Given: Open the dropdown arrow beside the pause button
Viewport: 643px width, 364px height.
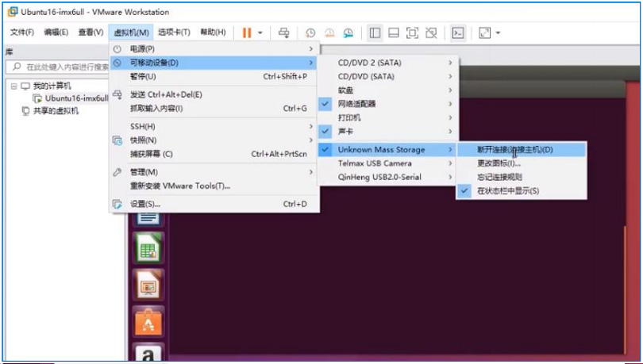Looking at the screenshot, I should click(x=260, y=33).
